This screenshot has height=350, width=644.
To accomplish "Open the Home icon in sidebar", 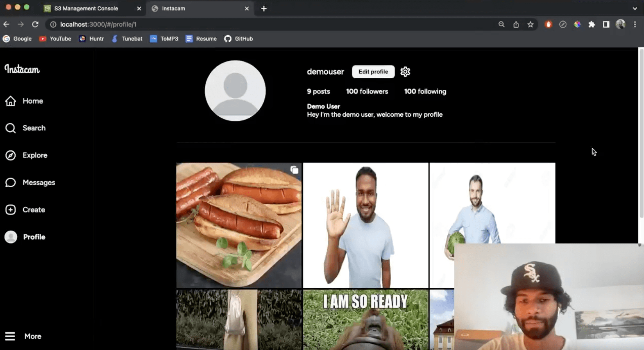I will [11, 101].
